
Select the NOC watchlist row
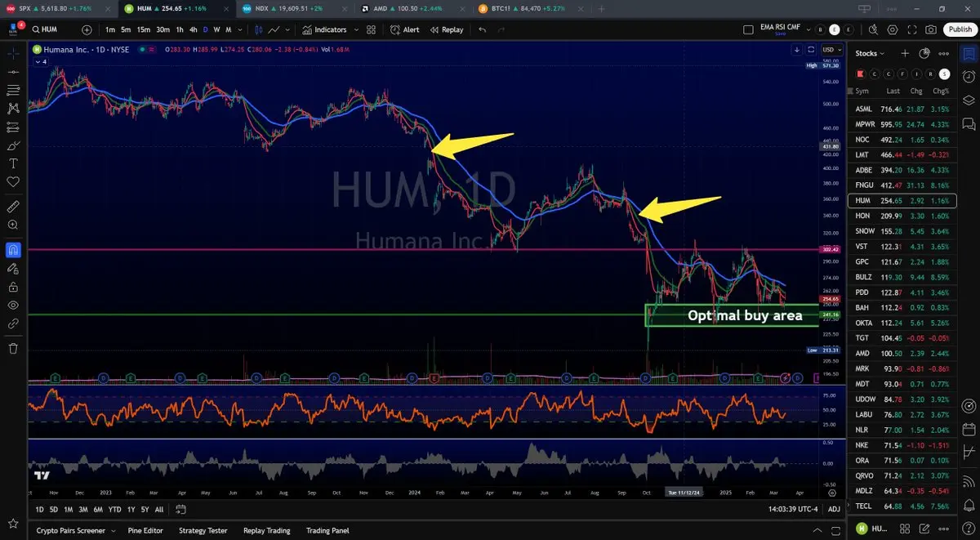point(902,139)
